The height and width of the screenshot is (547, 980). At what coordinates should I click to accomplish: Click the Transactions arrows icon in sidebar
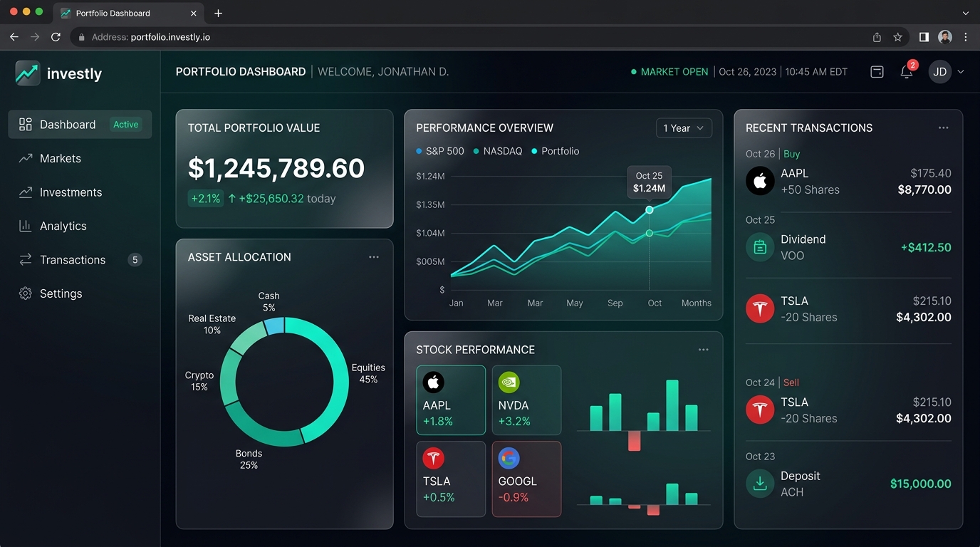point(26,260)
